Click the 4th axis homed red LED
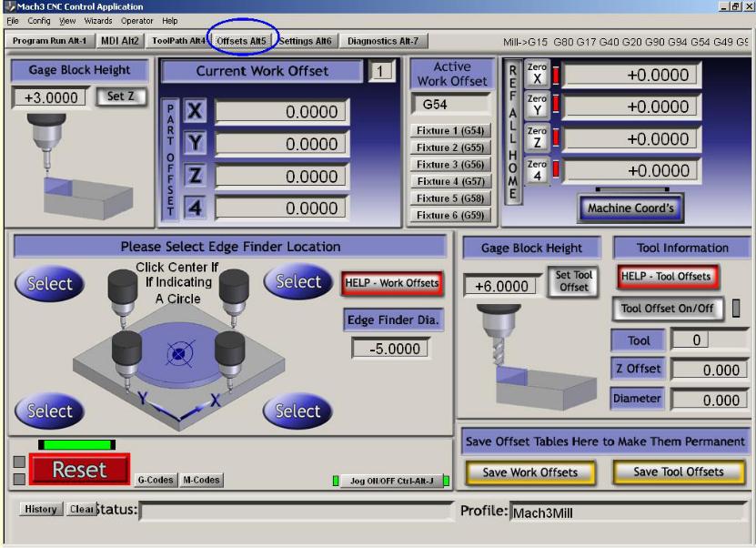This screenshot has height=548, width=756. (556, 169)
